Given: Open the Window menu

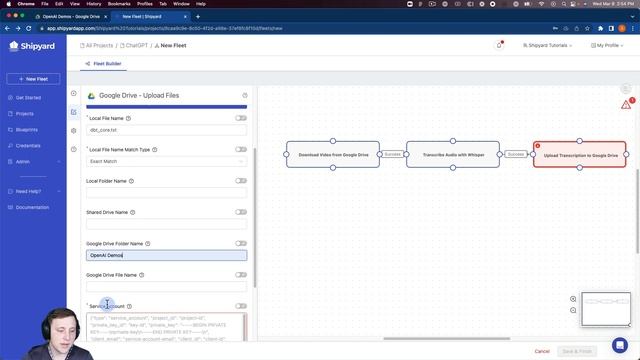Looking at the screenshot, I should pyautogui.click(x=181, y=4).
